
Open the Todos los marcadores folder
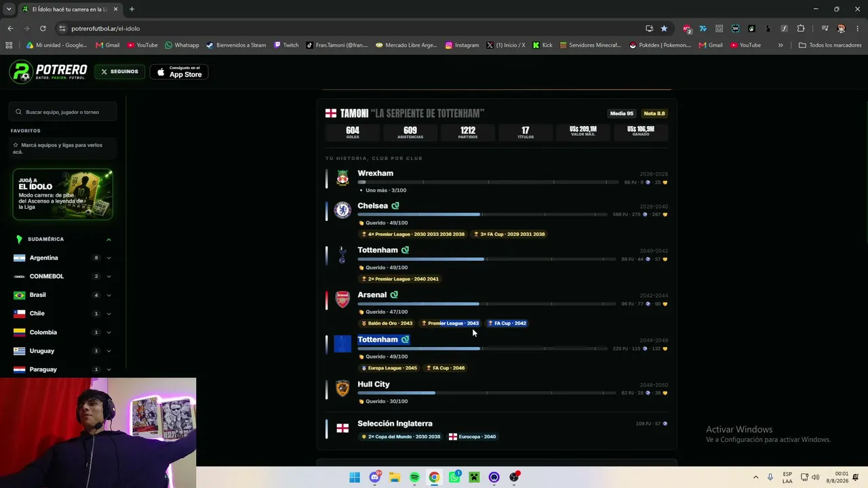[829, 45]
